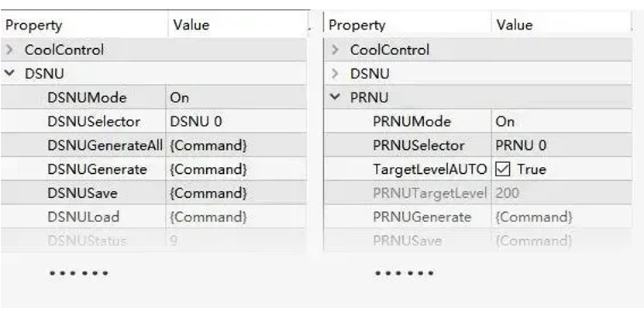Select the DSNUStatus property row
Screen dimensions: 644x312
point(87,241)
